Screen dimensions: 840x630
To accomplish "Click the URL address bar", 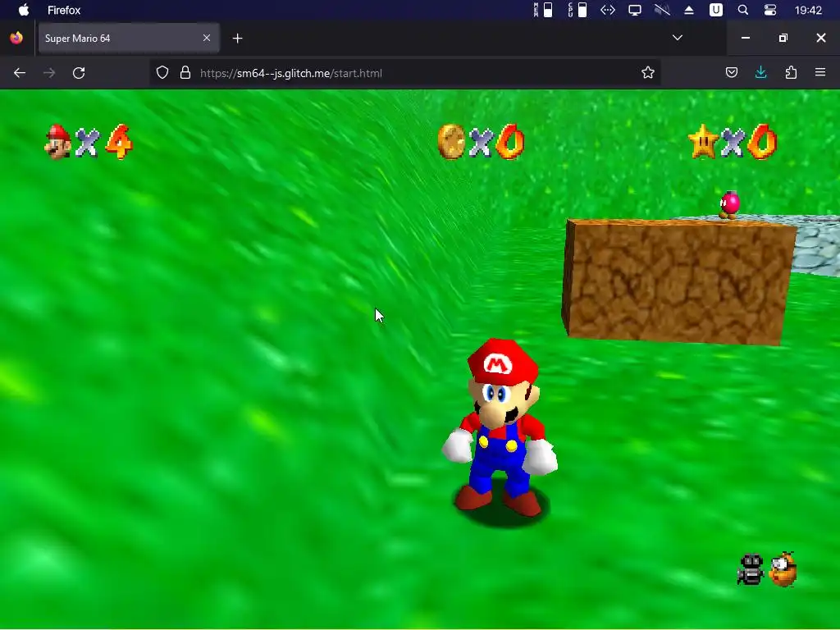I will point(404,73).
